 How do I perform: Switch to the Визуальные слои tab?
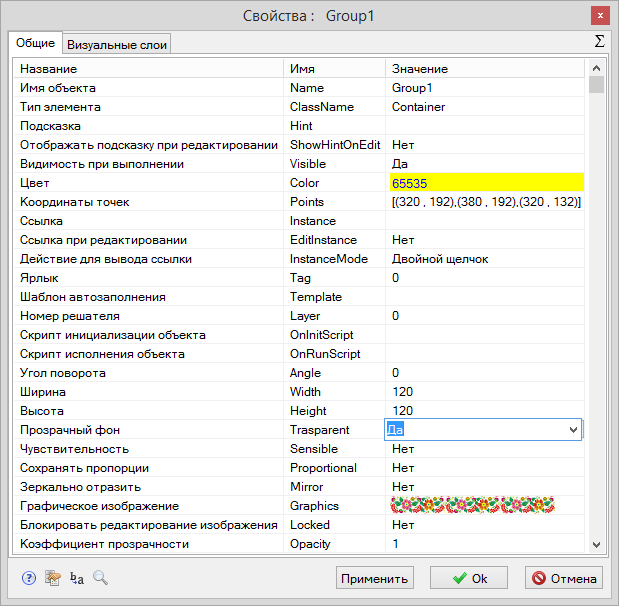(118, 44)
